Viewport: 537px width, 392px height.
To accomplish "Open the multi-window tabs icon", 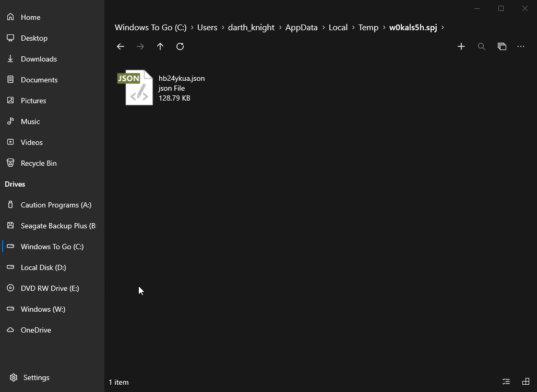I will tap(502, 46).
